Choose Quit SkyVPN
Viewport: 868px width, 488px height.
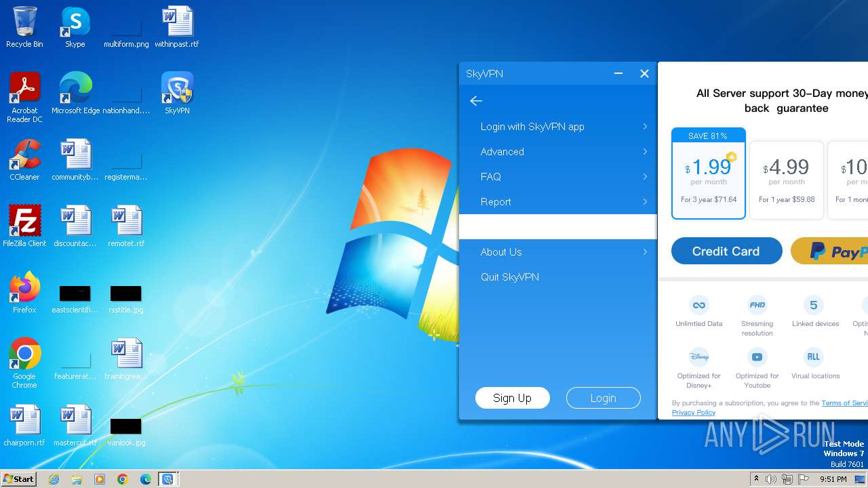tap(557, 277)
